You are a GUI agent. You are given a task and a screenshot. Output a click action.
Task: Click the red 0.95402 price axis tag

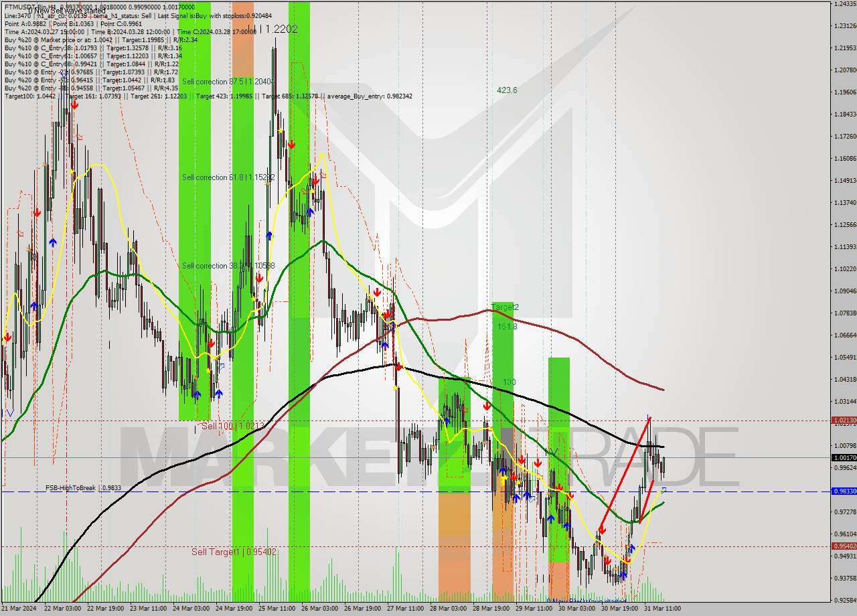click(x=844, y=546)
